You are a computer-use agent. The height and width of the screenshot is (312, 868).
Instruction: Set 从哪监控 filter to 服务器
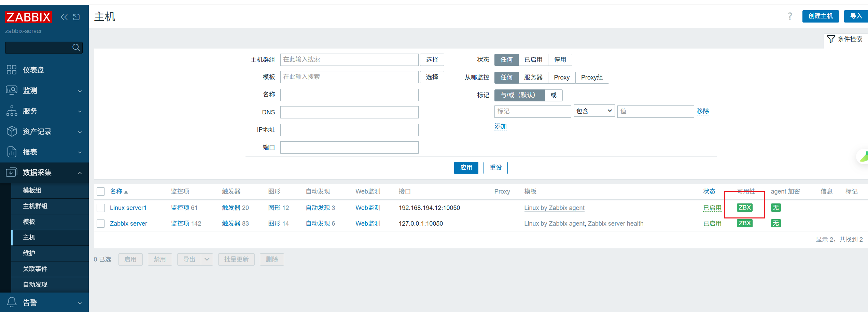coord(533,77)
